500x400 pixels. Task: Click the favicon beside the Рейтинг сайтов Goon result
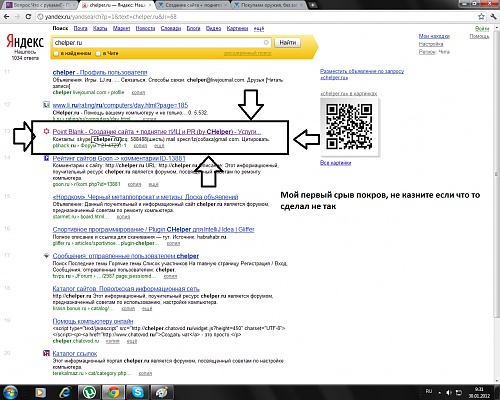[46, 158]
